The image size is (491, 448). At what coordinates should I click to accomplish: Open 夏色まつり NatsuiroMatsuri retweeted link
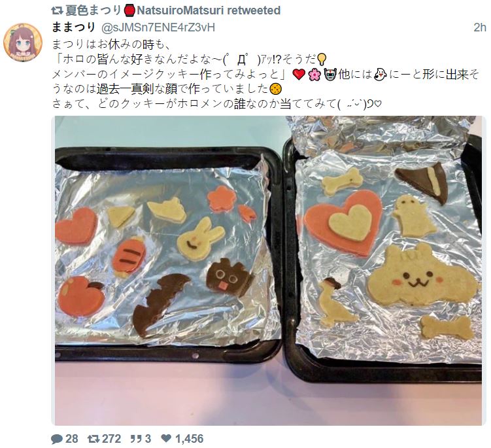point(173,10)
